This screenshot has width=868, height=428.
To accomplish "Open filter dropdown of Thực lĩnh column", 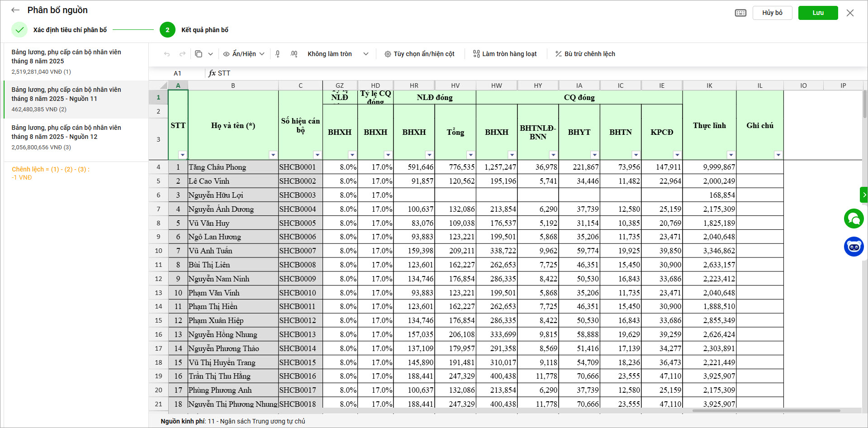I will [730, 155].
